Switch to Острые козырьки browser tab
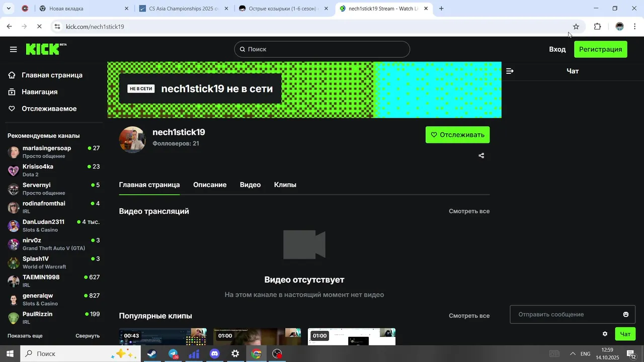Screen dimensions: 644x362 coord(283,9)
